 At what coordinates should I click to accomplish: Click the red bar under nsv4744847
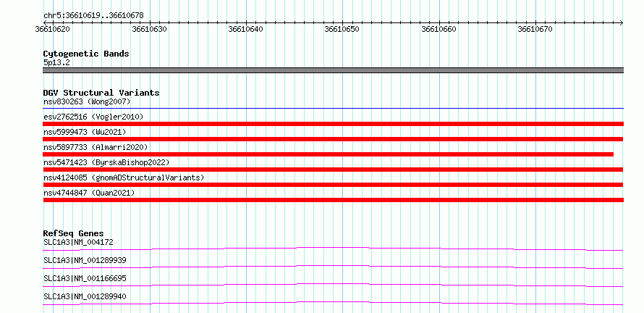333,200
